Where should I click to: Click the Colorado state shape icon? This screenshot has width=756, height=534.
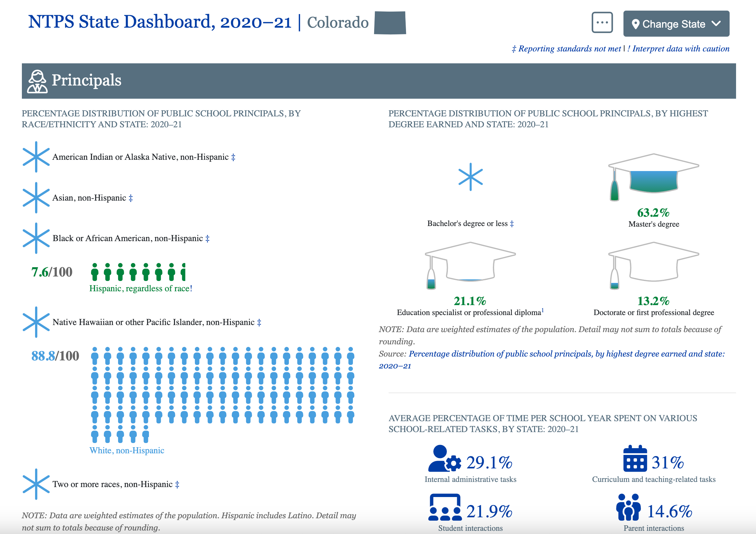[x=390, y=23]
